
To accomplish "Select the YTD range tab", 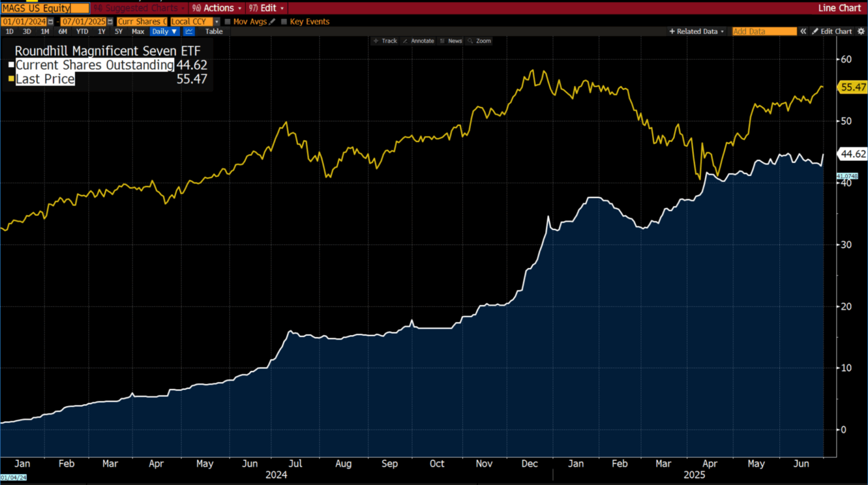I will [x=82, y=32].
